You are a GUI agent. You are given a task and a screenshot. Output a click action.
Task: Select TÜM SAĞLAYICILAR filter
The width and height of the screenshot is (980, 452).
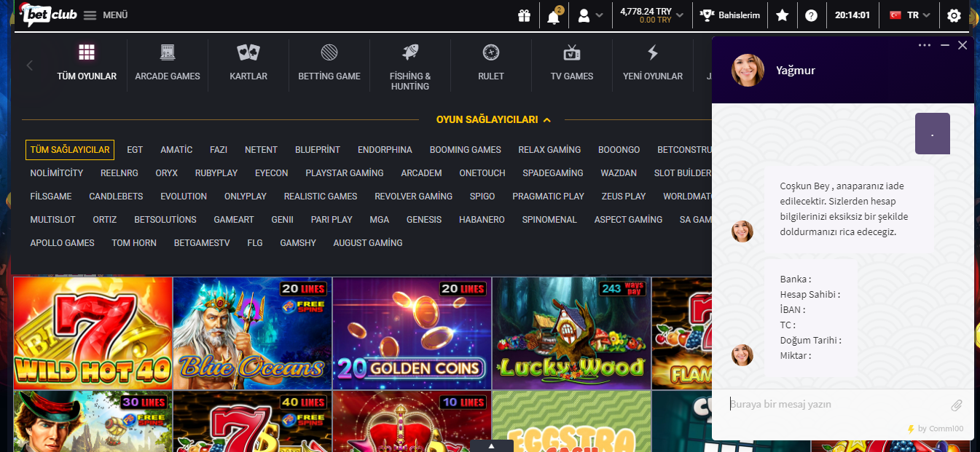70,150
